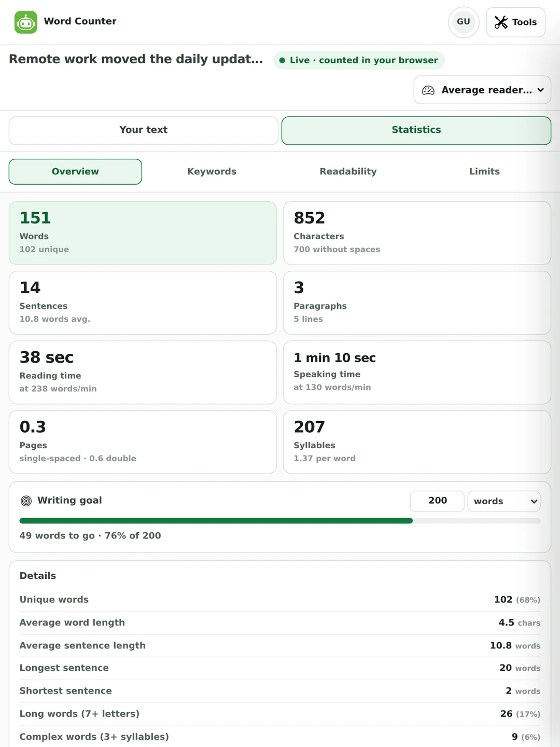Click the 'Average sentence length' row label
This screenshot has width=560, height=747.
coord(82,645)
